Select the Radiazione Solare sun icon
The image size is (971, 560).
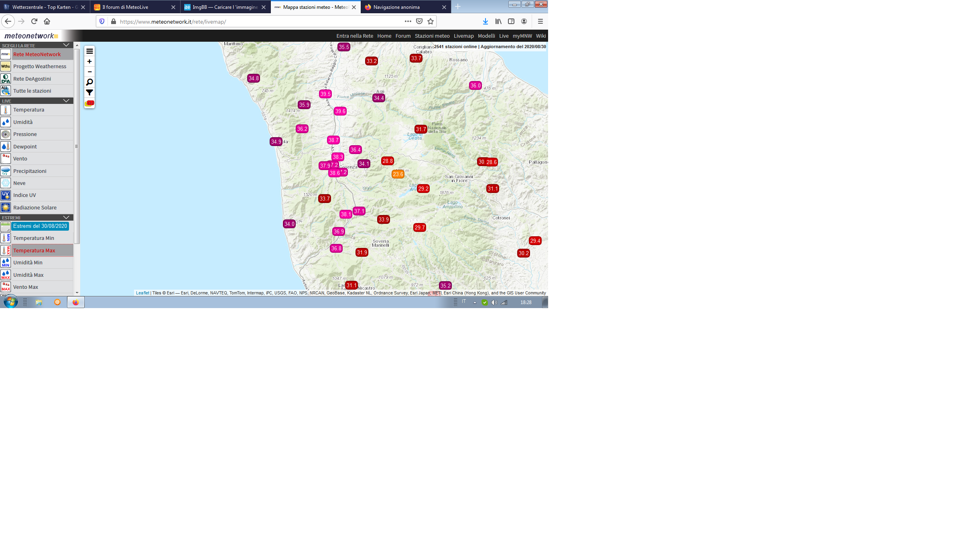click(6, 207)
